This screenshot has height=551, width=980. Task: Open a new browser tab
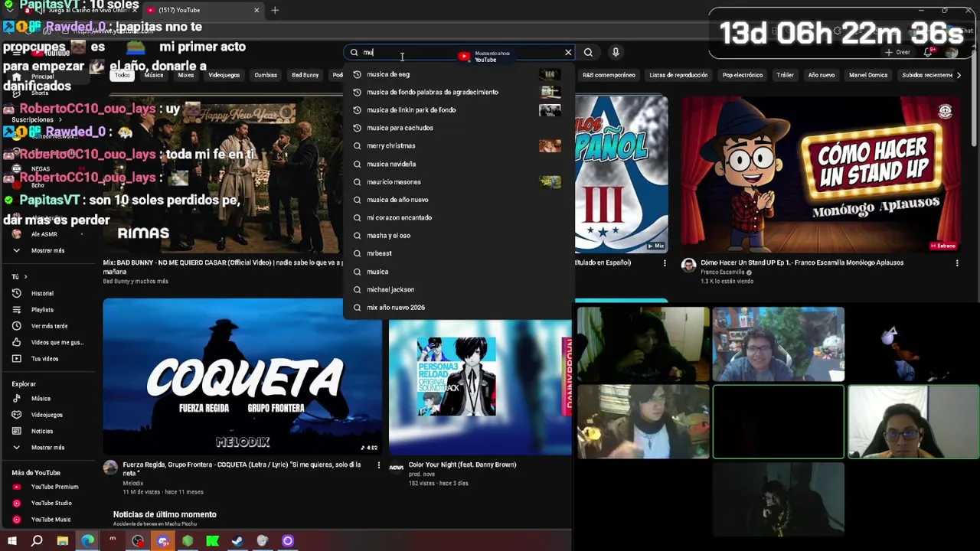click(x=275, y=10)
